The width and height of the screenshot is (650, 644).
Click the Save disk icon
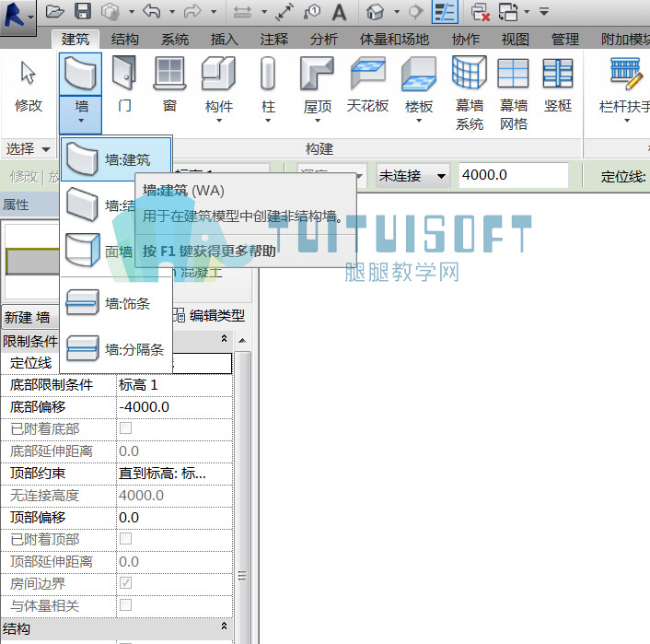click(x=83, y=11)
